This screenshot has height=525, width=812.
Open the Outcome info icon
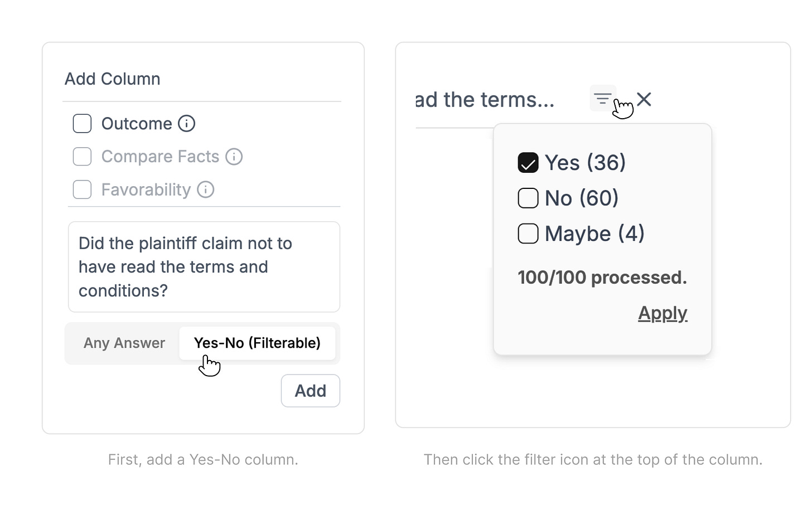coord(186,123)
